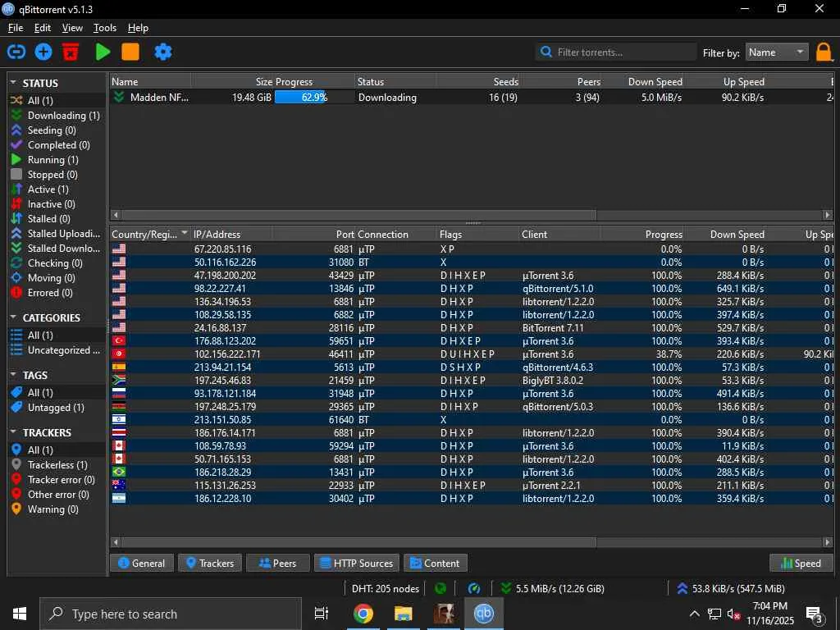Open Options via the blue gear icon

pos(163,52)
